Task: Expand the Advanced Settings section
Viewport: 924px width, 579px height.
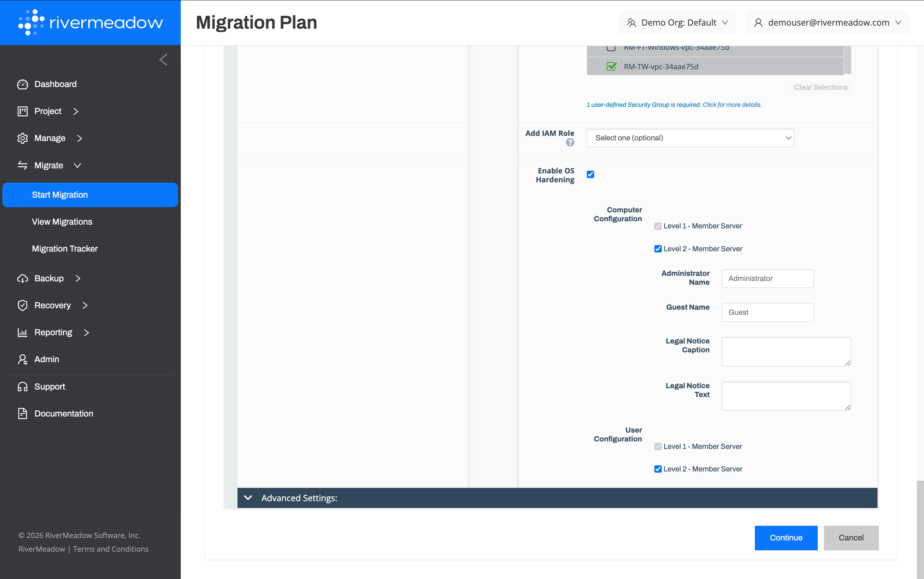Action: [x=299, y=498]
